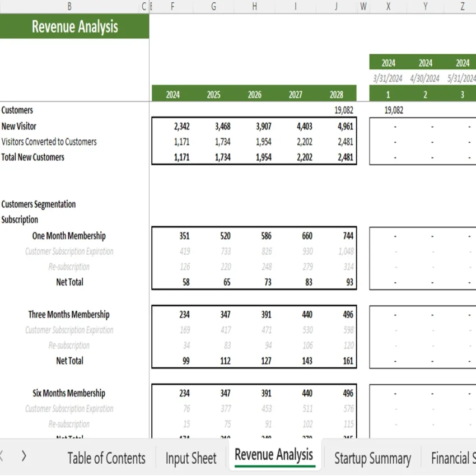Select the Three Months Membership label

(x=68, y=314)
